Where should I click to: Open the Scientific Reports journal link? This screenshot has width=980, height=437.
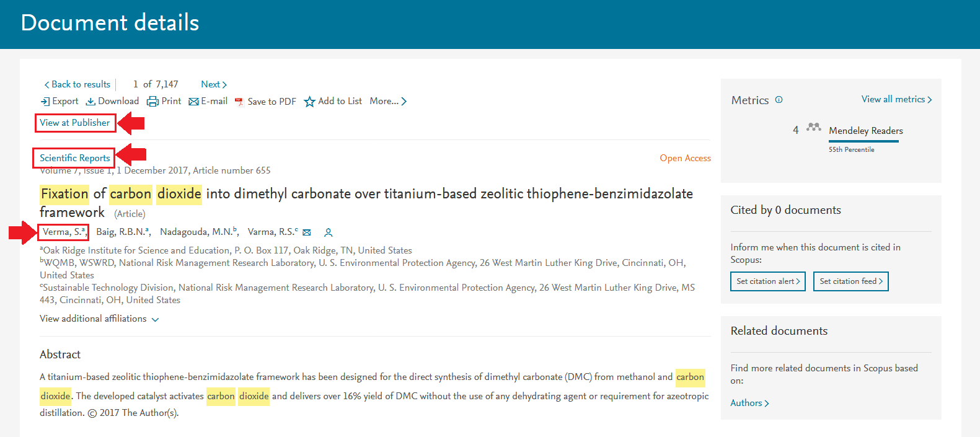75,158
